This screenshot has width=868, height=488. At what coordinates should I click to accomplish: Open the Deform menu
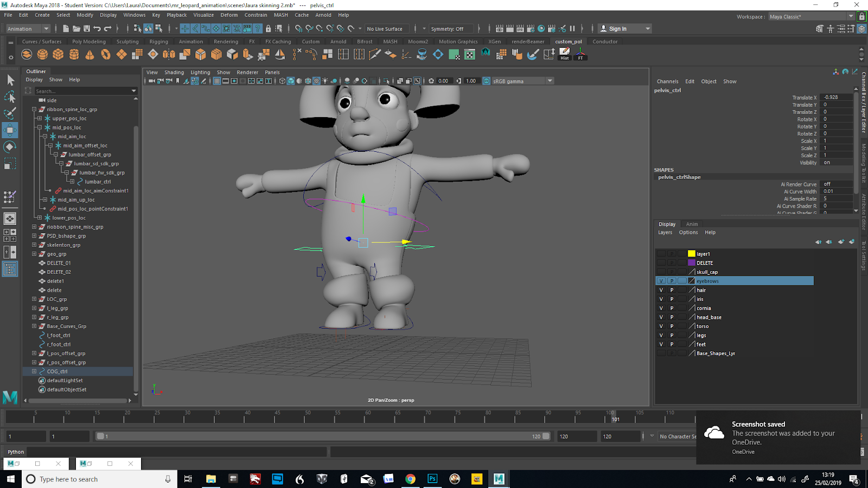[229, 15]
